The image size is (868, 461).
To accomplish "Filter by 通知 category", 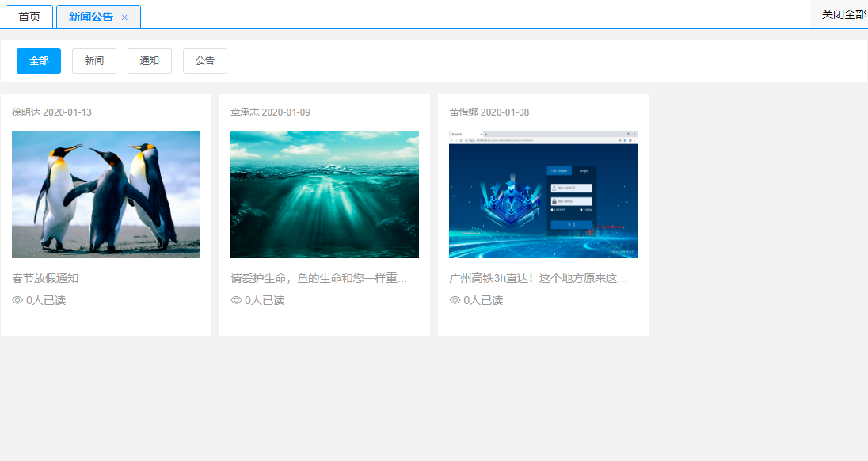I will point(150,61).
